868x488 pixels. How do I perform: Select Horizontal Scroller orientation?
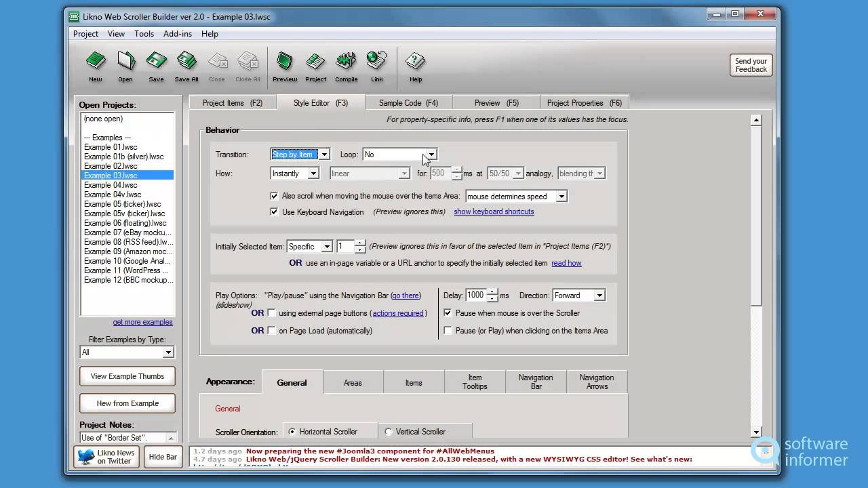(292, 432)
